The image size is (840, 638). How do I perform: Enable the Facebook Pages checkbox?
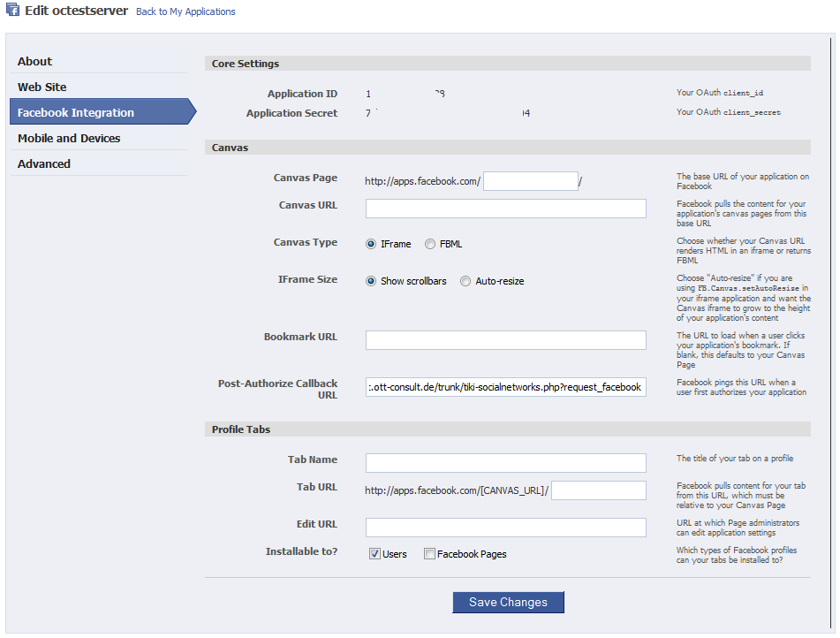point(429,554)
